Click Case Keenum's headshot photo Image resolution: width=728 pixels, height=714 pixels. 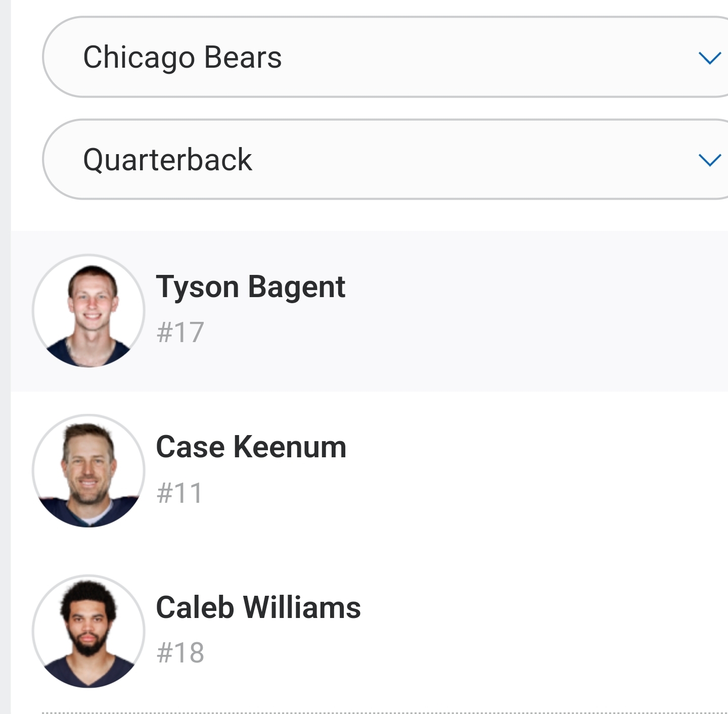click(88, 471)
